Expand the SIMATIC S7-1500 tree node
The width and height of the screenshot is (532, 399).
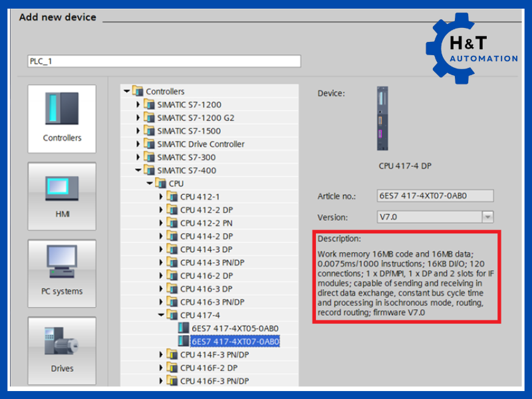pyautogui.click(x=139, y=131)
